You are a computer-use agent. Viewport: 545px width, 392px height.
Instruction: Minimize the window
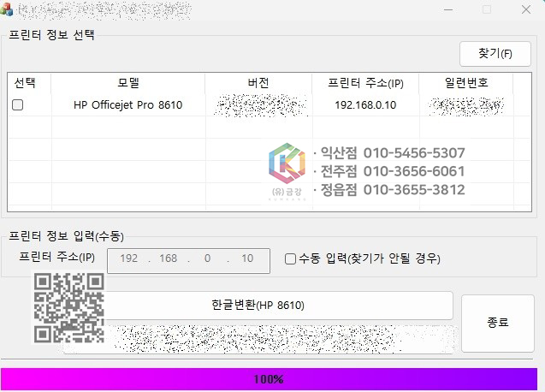448,9
